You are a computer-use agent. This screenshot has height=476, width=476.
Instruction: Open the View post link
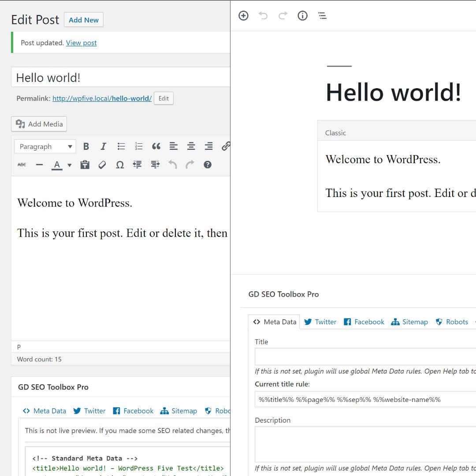click(x=82, y=43)
